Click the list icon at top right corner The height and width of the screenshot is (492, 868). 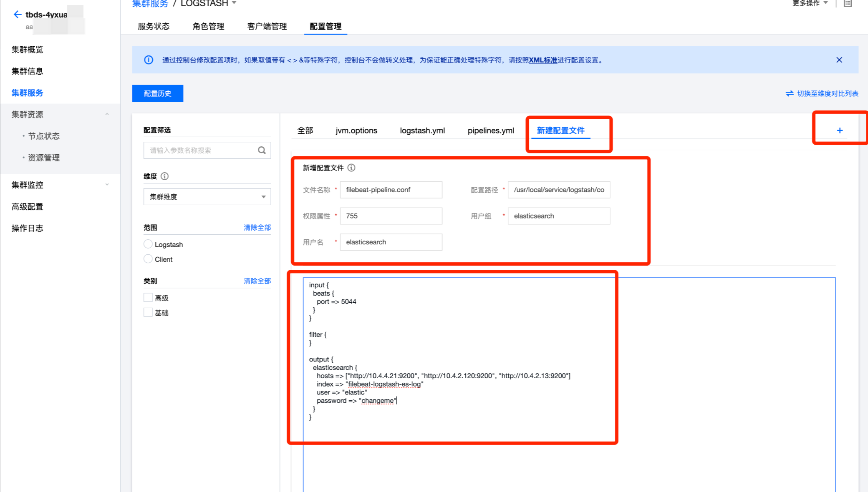coord(848,3)
